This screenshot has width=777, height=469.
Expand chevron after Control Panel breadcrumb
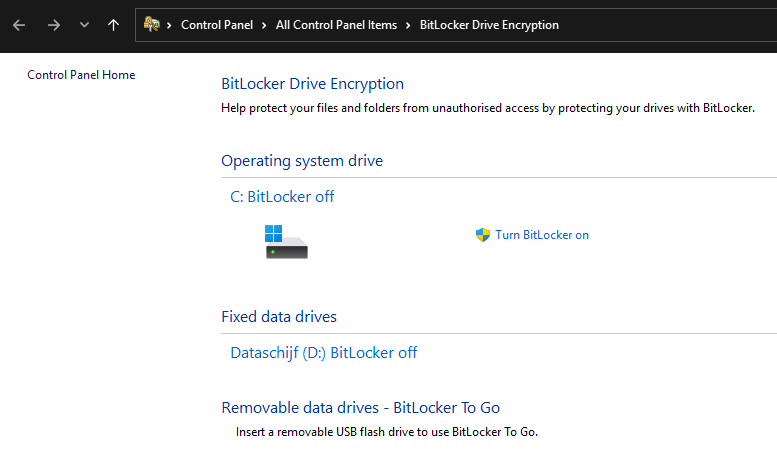tap(264, 25)
